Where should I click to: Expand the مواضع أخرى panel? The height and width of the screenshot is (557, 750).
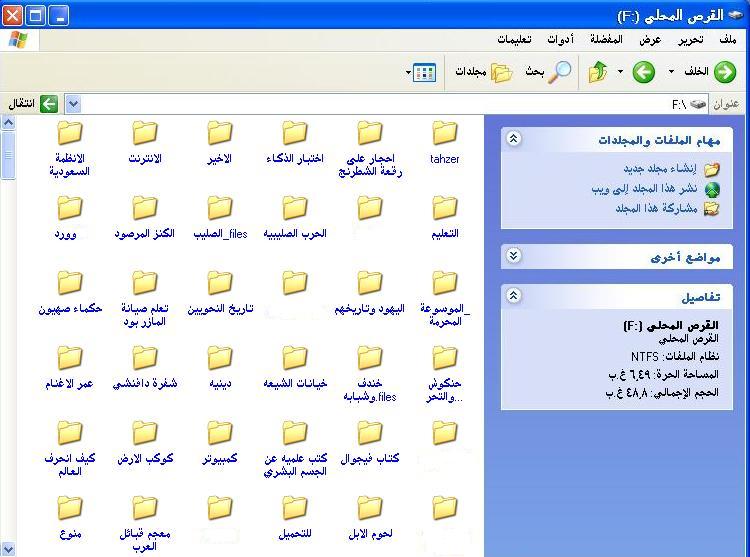[513, 256]
